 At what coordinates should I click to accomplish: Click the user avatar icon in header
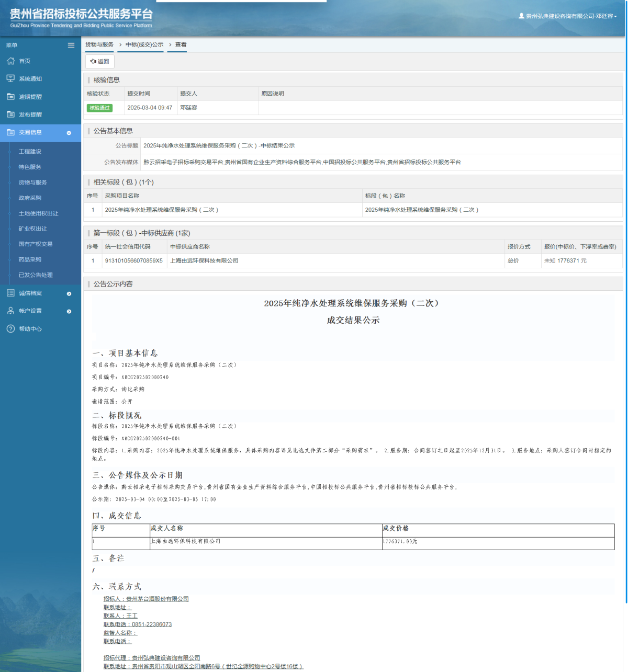click(x=521, y=16)
